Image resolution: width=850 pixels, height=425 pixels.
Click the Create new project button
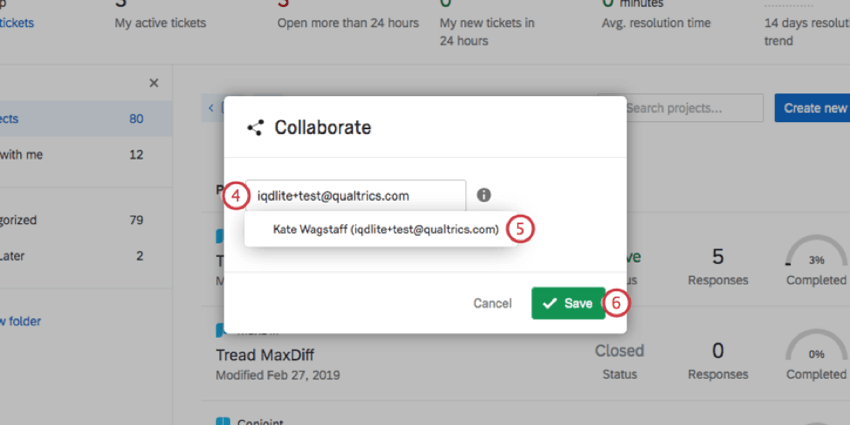point(812,108)
